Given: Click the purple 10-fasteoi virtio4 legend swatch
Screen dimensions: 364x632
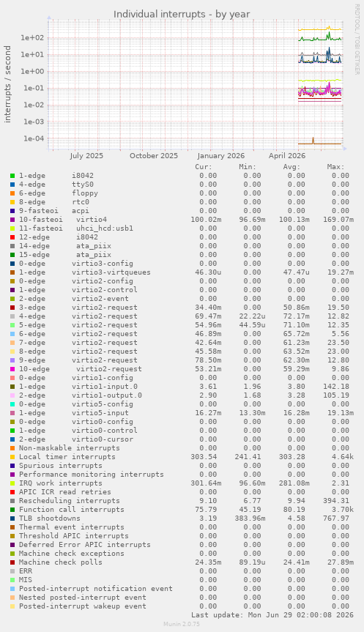Looking at the screenshot, I should pyautogui.click(x=12, y=220).
